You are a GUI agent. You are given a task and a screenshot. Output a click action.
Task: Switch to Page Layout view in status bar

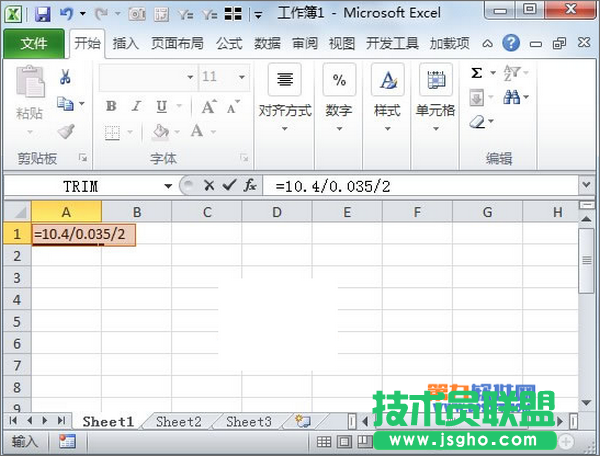click(x=344, y=442)
